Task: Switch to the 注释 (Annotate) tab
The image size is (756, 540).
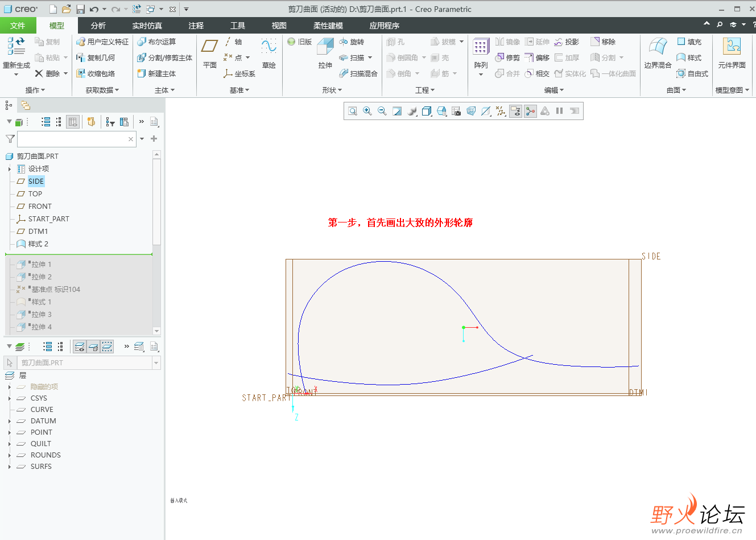Action: click(x=196, y=26)
